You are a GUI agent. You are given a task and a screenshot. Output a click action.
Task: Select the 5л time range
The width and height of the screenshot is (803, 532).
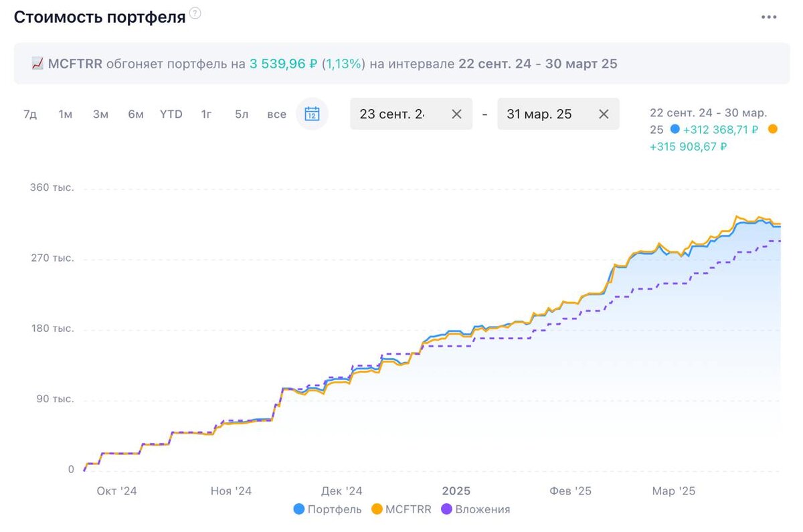242,114
